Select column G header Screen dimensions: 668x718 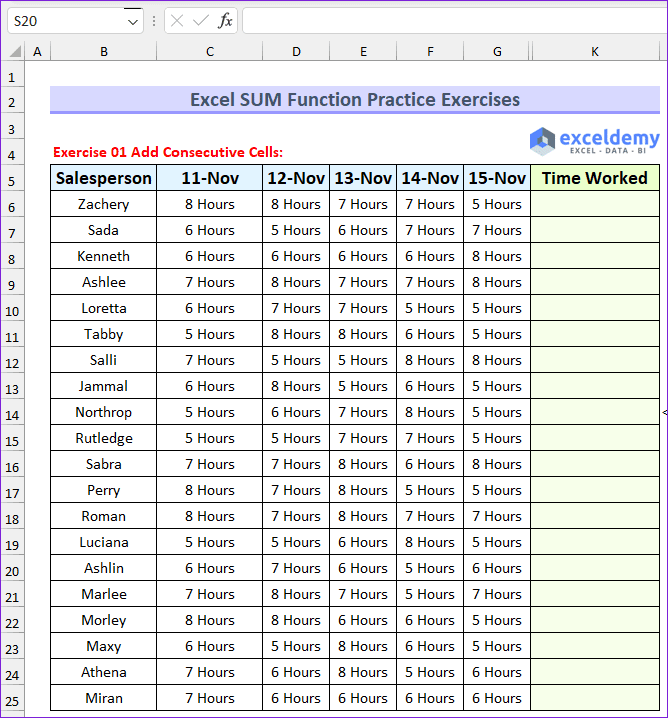click(497, 51)
